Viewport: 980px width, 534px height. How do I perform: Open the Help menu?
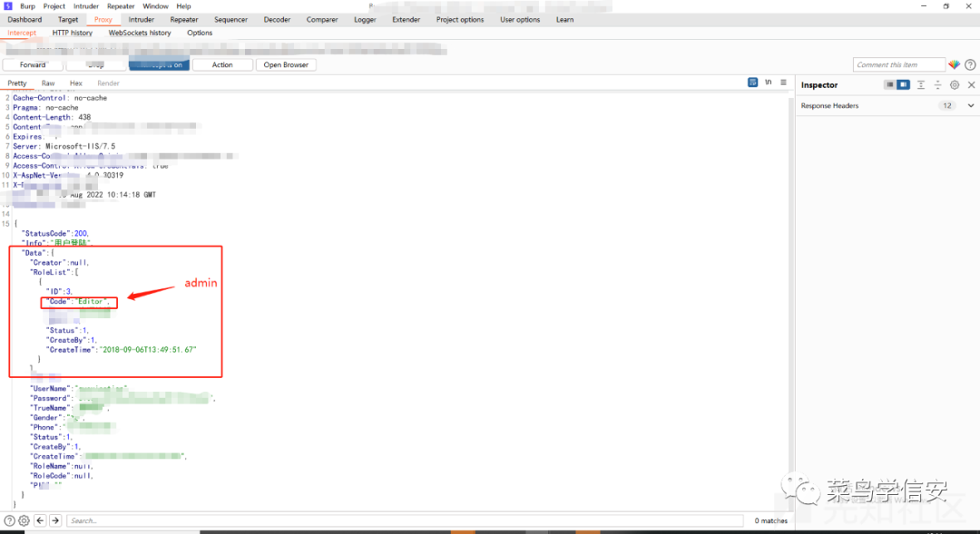tap(183, 6)
